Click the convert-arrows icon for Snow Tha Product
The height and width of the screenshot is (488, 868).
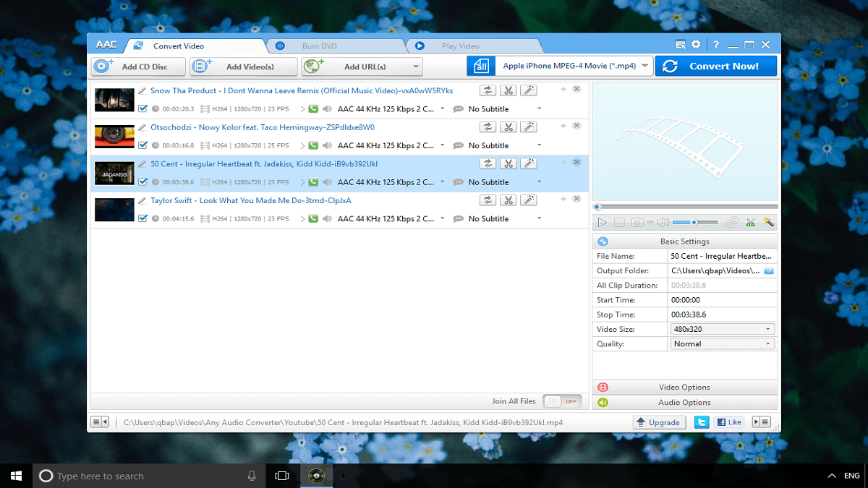tap(488, 90)
